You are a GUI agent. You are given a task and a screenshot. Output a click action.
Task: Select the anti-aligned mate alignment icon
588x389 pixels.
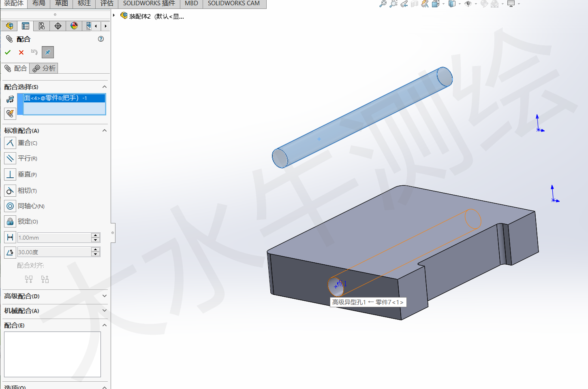point(45,279)
